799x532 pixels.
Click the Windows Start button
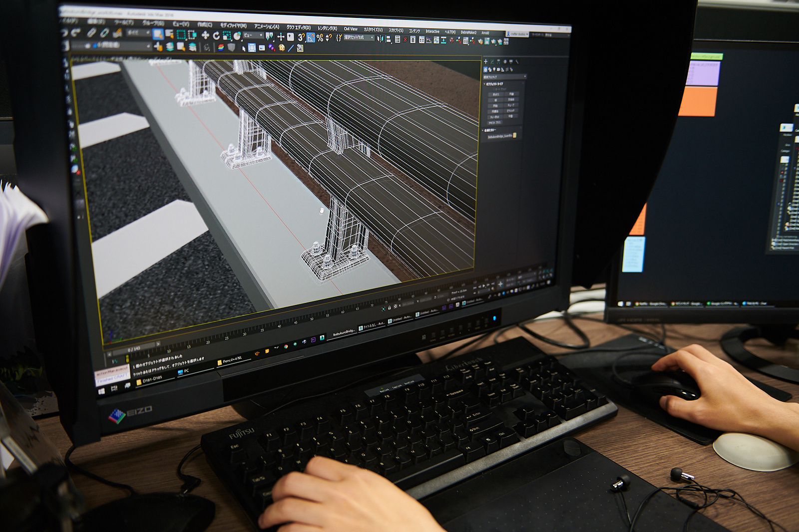pyautogui.click(x=102, y=392)
